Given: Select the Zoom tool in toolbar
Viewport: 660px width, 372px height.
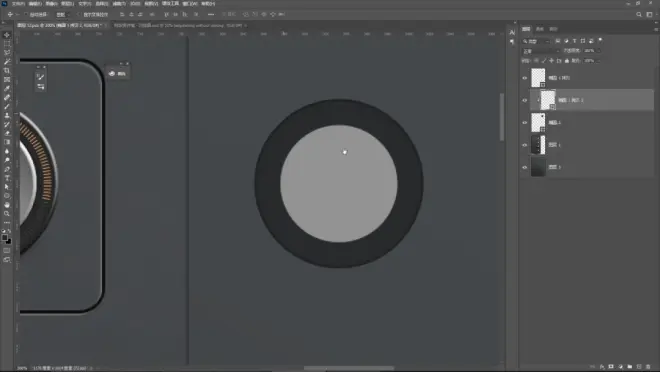Looking at the screenshot, I should [x=7, y=214].
